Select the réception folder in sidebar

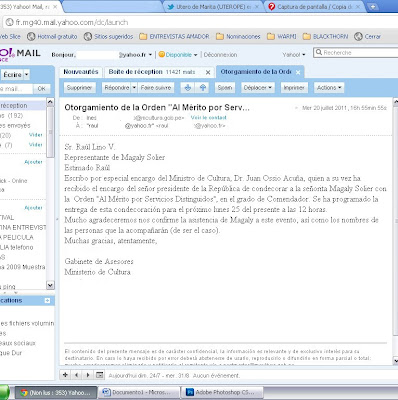pos(23,105)
